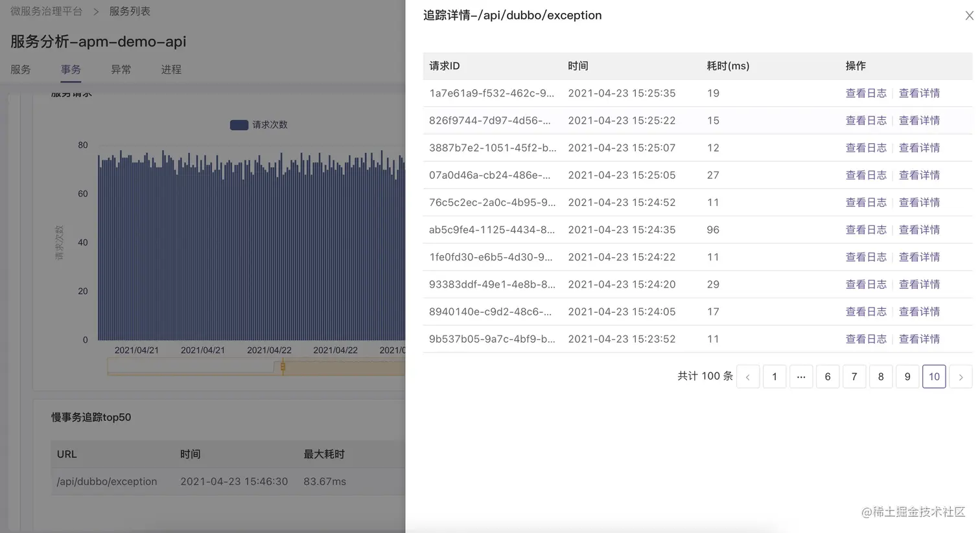Click the 共计 100 条 total count text
Viewport: 980px width, 533px height.
point(705,376)
